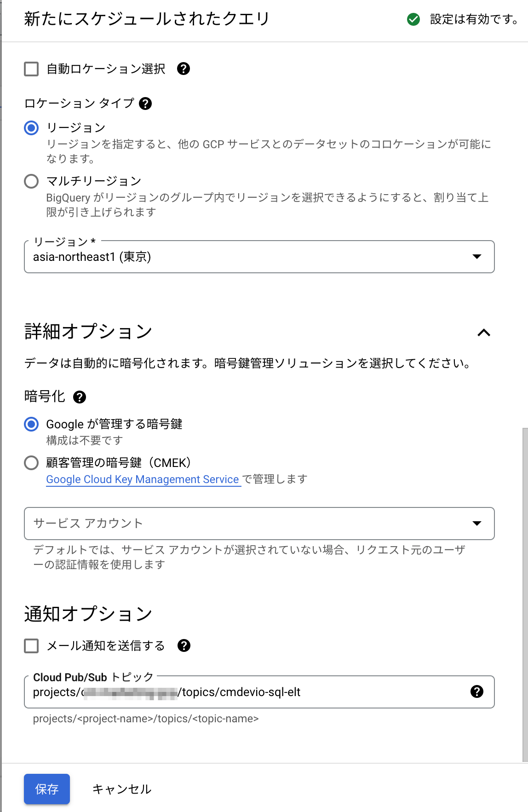This screenshot has height=812, width=528.
Task: Choose 顧客管理の暗号鍵 (CMEK) option
Action: click(x=31, y=463)
